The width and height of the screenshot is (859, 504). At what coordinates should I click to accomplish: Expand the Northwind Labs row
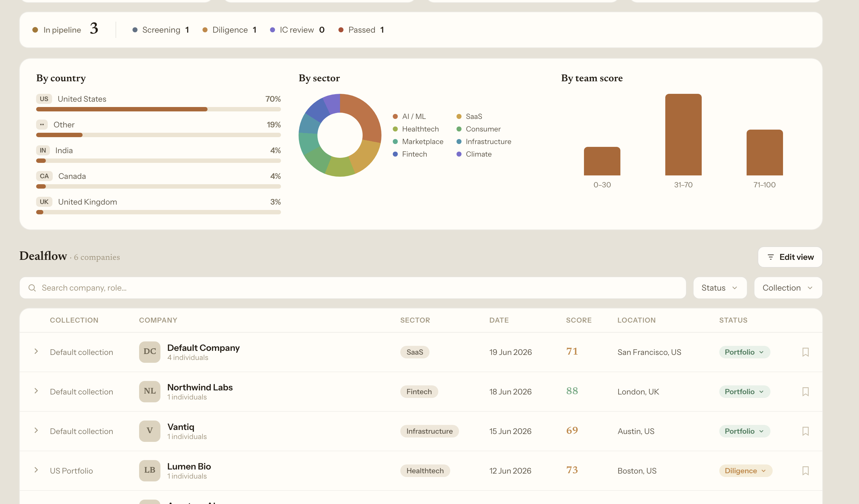point(36,391)
